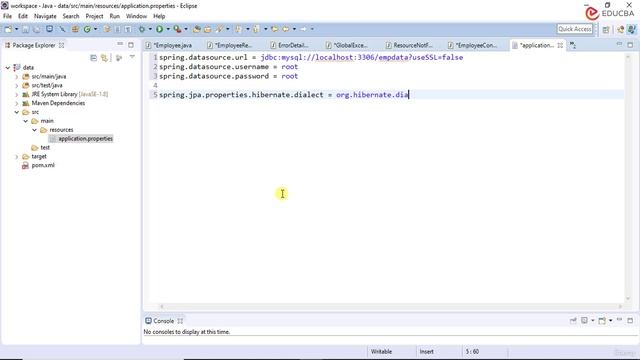
Task: Expand the src/main/java source folder
Action: pyautogui.click(x=17, y=76)
